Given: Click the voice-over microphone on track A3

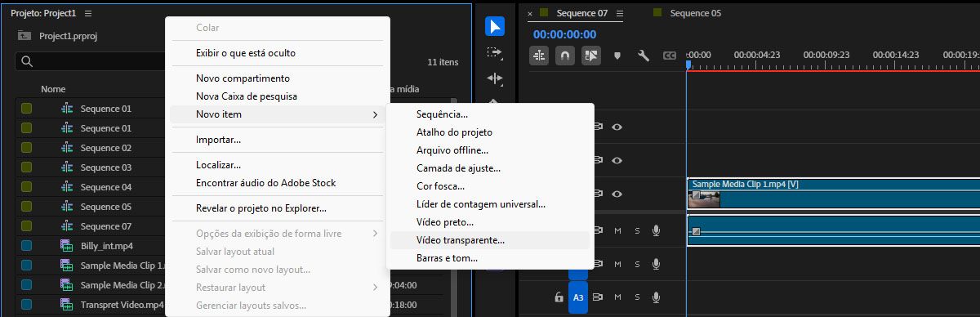Looking at the screenshot, I should point(656,297).
